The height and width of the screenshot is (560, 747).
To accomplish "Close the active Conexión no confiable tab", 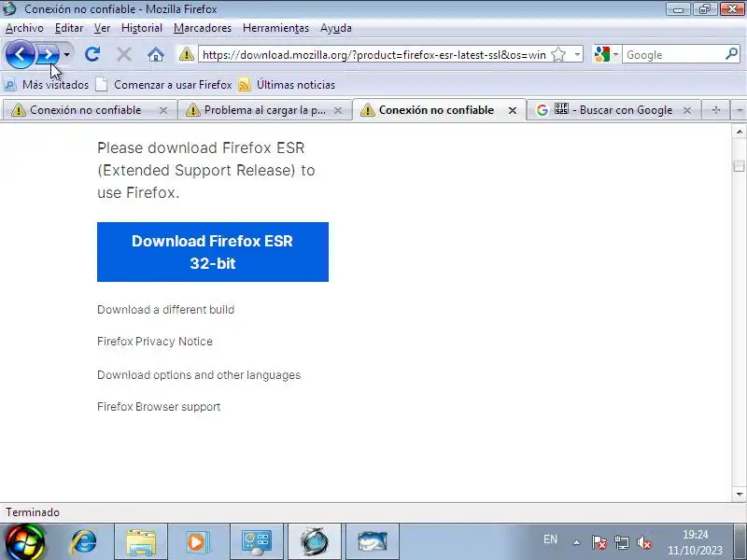I will pos(513,110).
